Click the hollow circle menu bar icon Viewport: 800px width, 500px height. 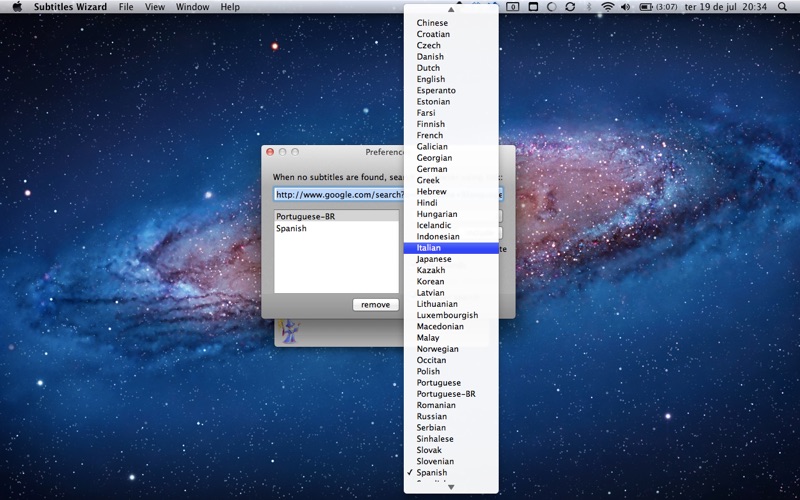coord(552,7)
